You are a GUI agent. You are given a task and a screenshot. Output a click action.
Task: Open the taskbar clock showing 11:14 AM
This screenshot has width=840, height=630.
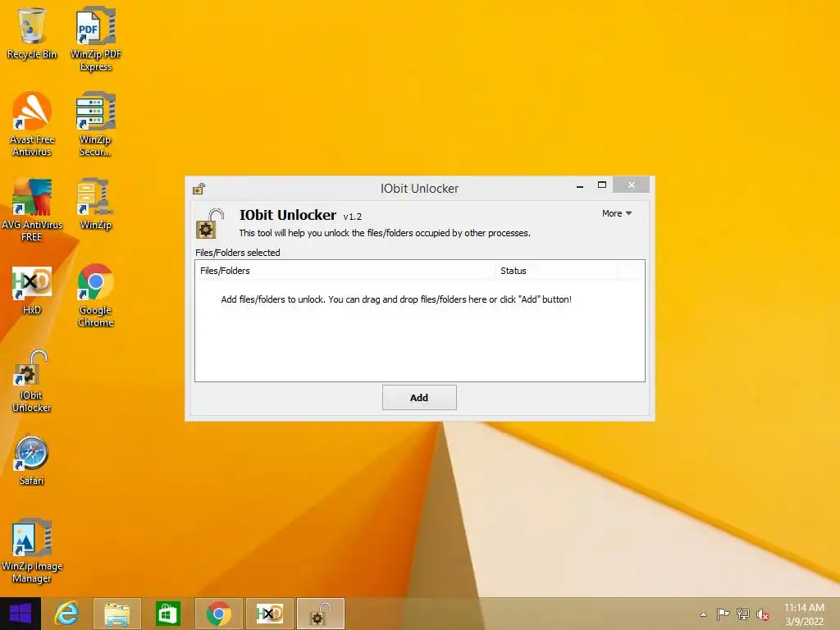804,614
